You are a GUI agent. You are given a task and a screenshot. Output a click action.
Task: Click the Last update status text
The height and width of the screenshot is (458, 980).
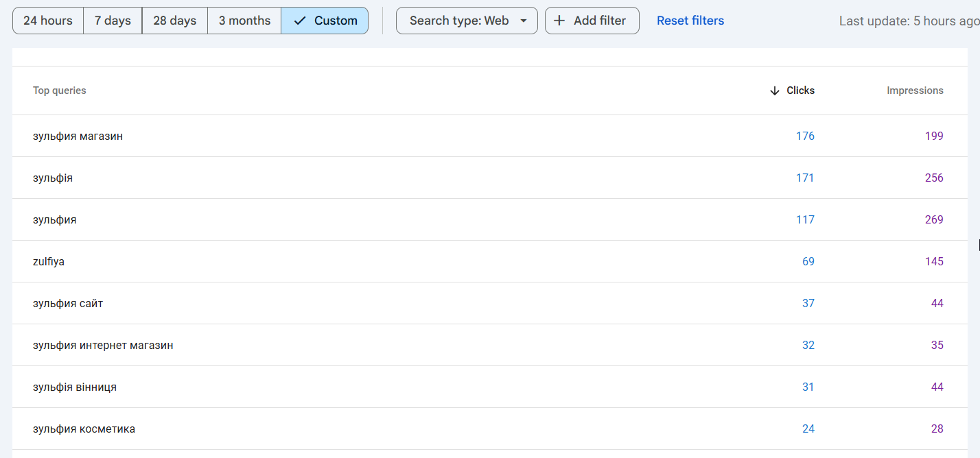click(909, 21)
